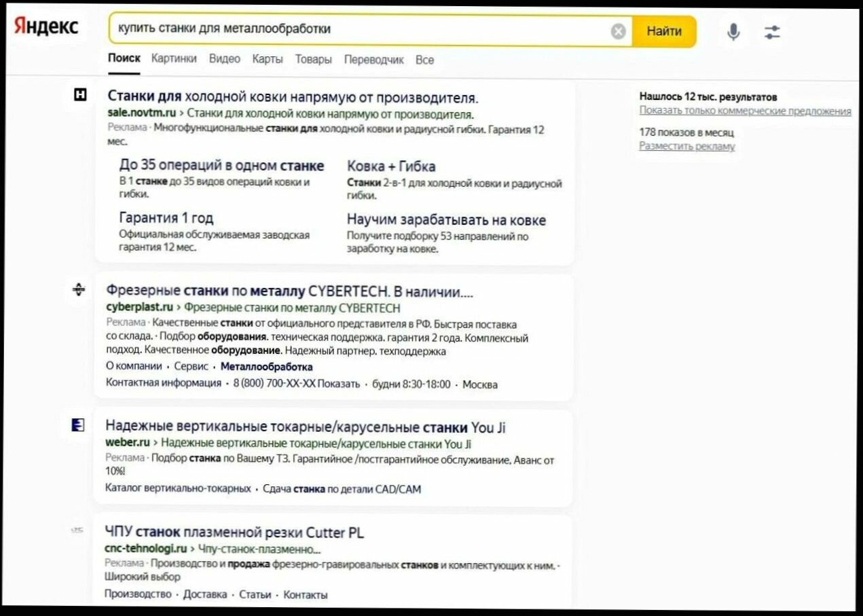Open the 'Все' services list

[x=425, y=59]
